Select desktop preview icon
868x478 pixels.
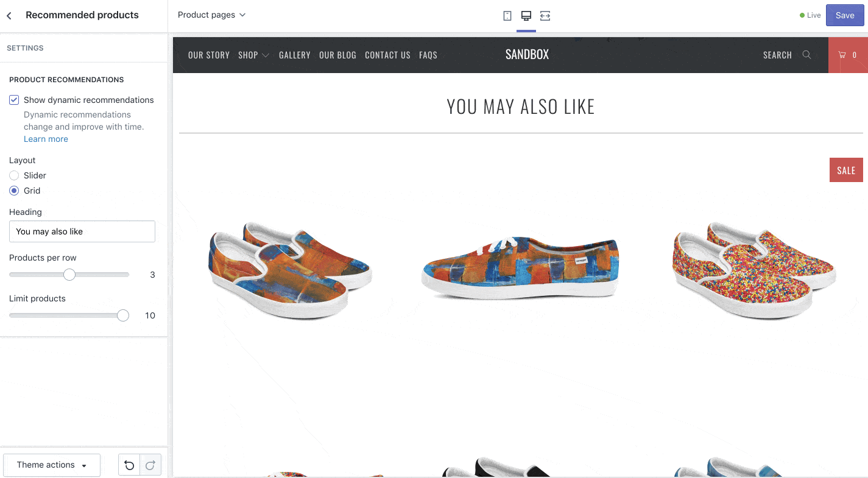coord(526,16)
